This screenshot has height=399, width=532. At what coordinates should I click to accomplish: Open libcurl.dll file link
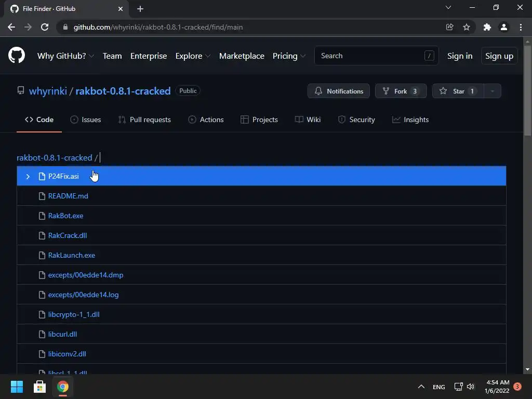[x=62, y=334]
